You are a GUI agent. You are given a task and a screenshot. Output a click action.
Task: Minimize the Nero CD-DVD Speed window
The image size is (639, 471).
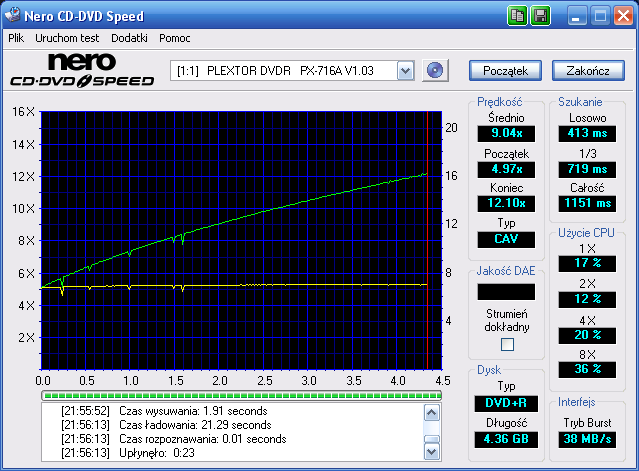coord(576,16)
